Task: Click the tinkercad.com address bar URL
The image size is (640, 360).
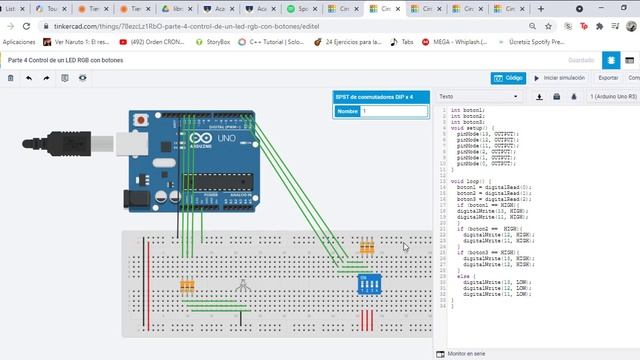Action: point(187,26)
